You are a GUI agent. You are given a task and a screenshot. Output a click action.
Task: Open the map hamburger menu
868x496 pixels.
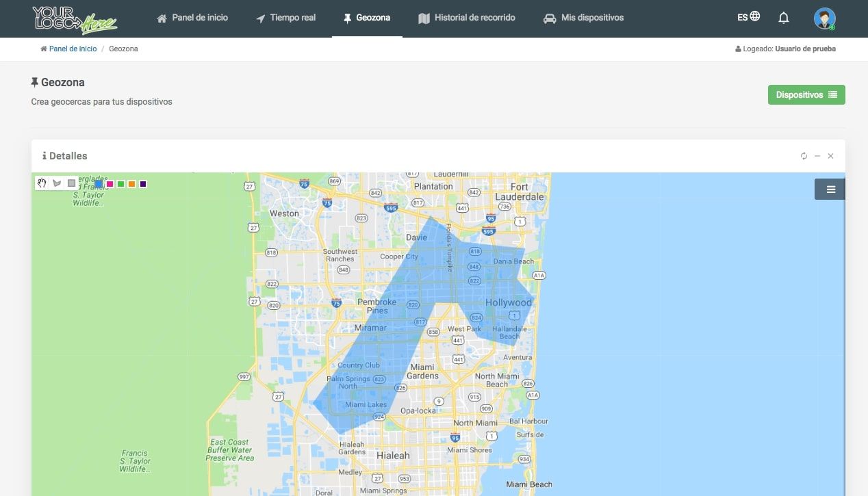point(830,190)
